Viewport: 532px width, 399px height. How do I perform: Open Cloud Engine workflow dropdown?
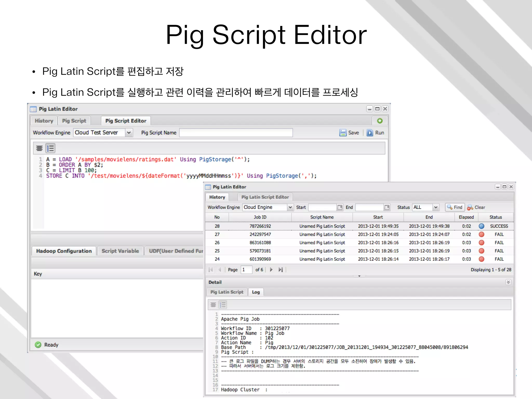tap(290, 207)
